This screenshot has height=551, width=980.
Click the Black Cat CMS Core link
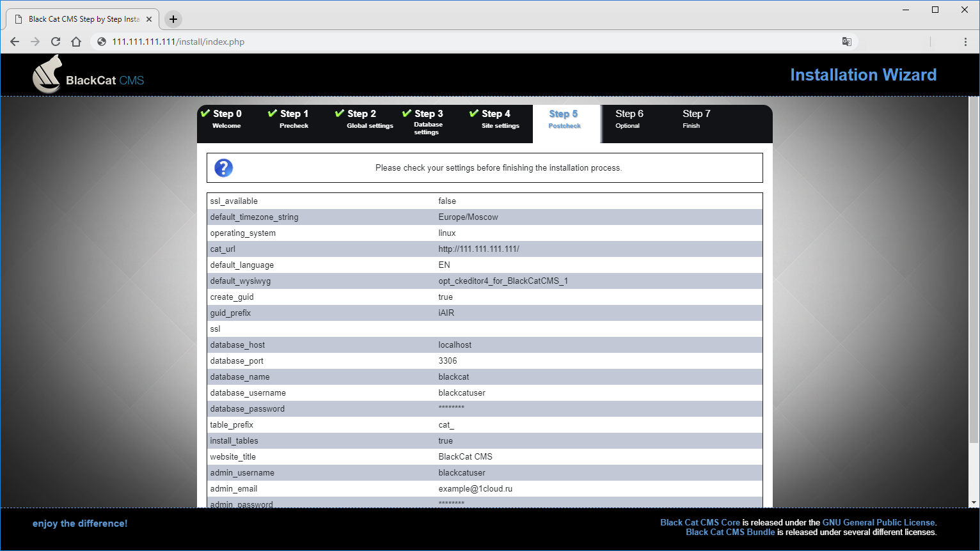[700, 522]
